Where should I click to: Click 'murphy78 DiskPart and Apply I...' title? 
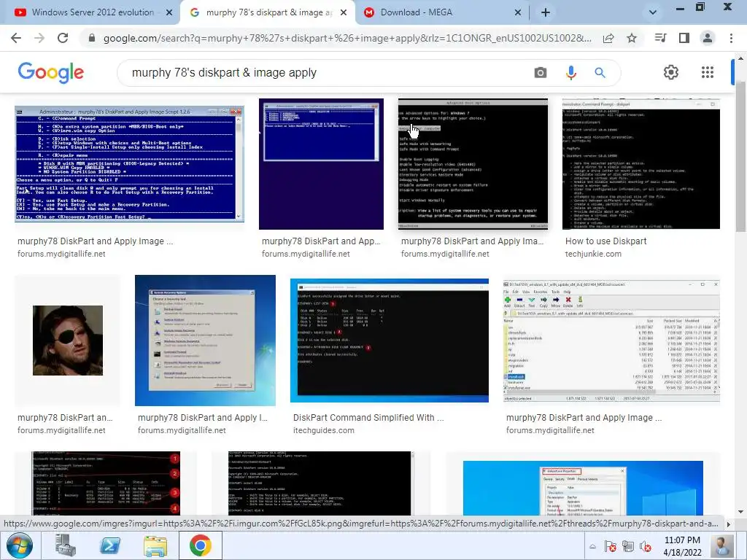[x=203, y=418]
